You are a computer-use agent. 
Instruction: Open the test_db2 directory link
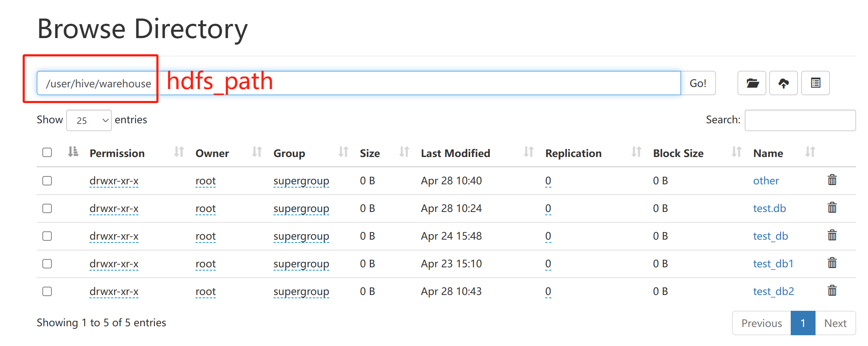point(773,291)
